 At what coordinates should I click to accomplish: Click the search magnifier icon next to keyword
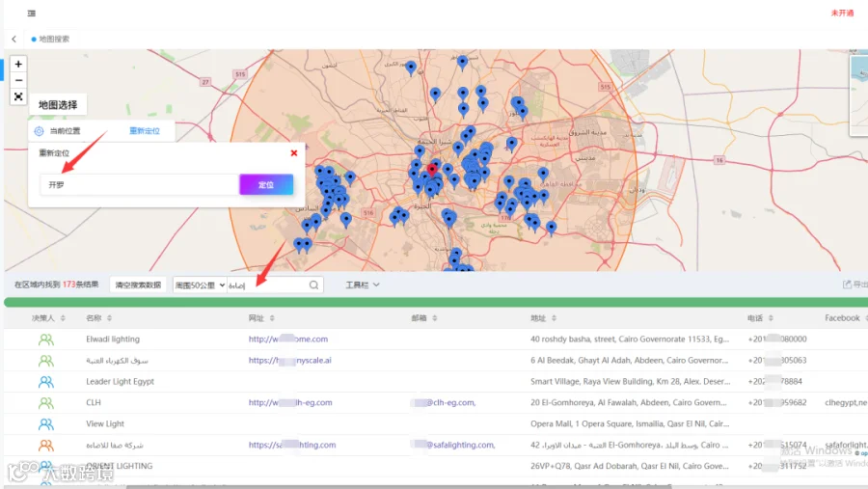pyautogui.click(x=313, y=285)
